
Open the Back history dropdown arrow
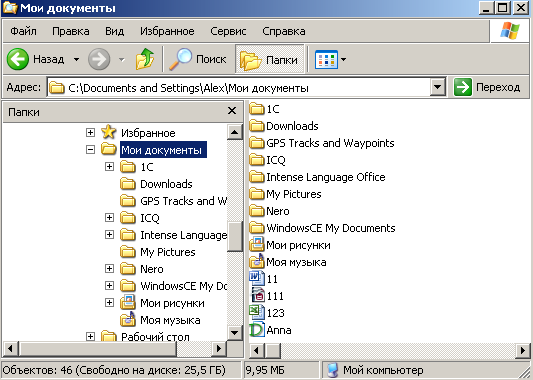point(76,59)
